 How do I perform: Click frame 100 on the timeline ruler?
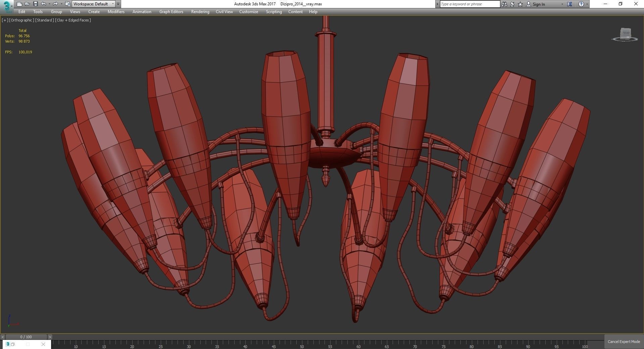tap(585, 347)
